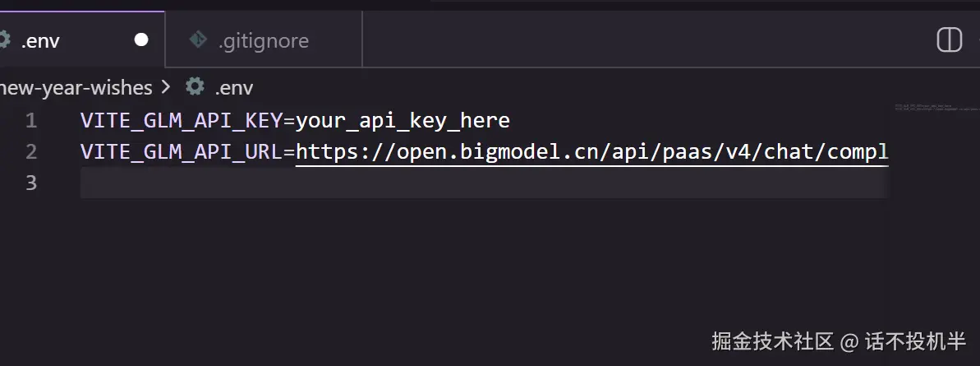Viewport: 980px width, 366px height.
Task: Place the cursor in your_api_key_here value
Action: point(403,120)
